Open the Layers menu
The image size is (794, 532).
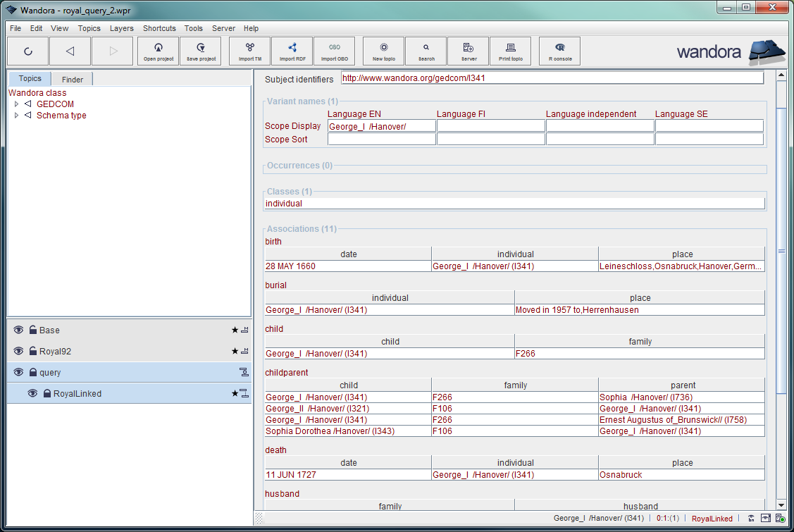pos(121,28)
